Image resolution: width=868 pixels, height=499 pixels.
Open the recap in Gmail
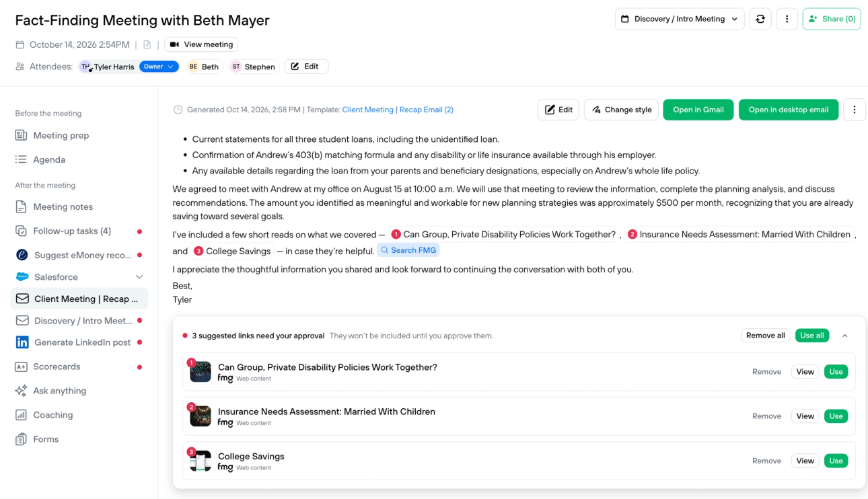[698, 110]
